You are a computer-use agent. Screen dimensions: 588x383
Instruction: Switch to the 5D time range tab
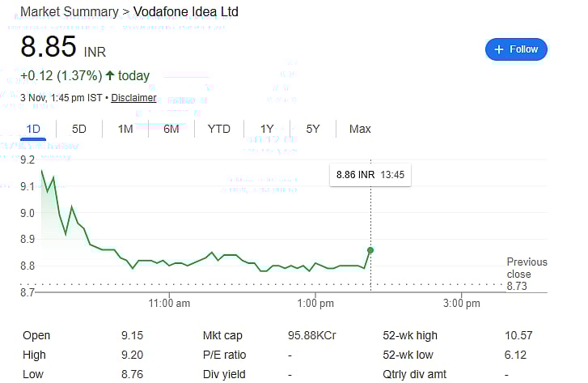(x=79, y=129)
